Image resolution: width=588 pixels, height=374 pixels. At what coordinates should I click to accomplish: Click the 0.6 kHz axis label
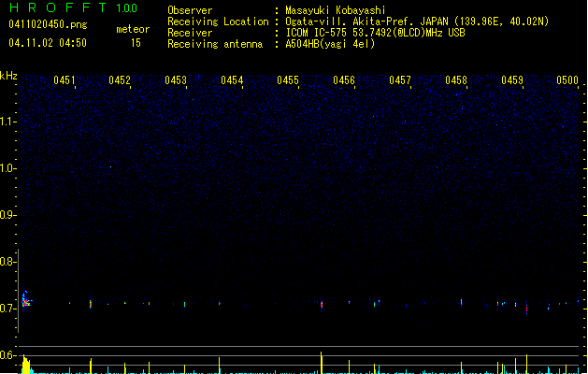pos(8,355)
